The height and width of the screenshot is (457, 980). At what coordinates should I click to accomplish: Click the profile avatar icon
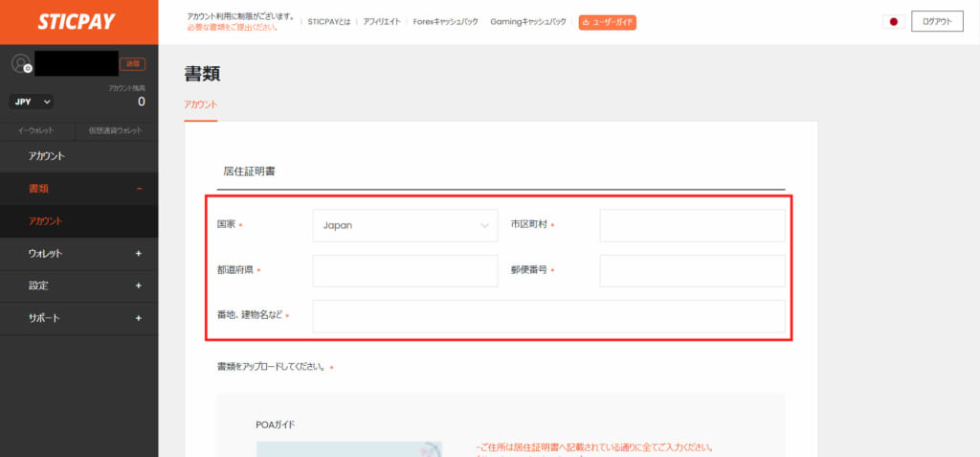click(x=21, y=63)
